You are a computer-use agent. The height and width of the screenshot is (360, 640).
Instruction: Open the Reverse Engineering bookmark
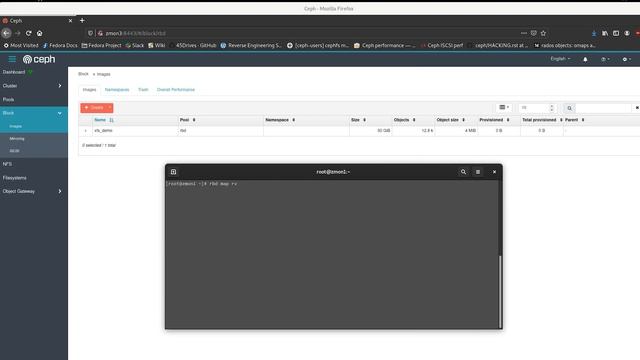251,46
